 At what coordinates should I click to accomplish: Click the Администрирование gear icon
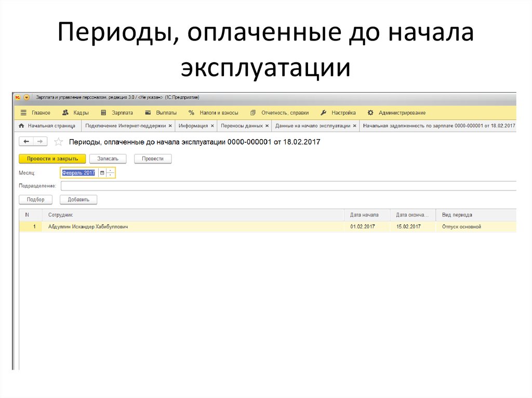click(370, 112)
